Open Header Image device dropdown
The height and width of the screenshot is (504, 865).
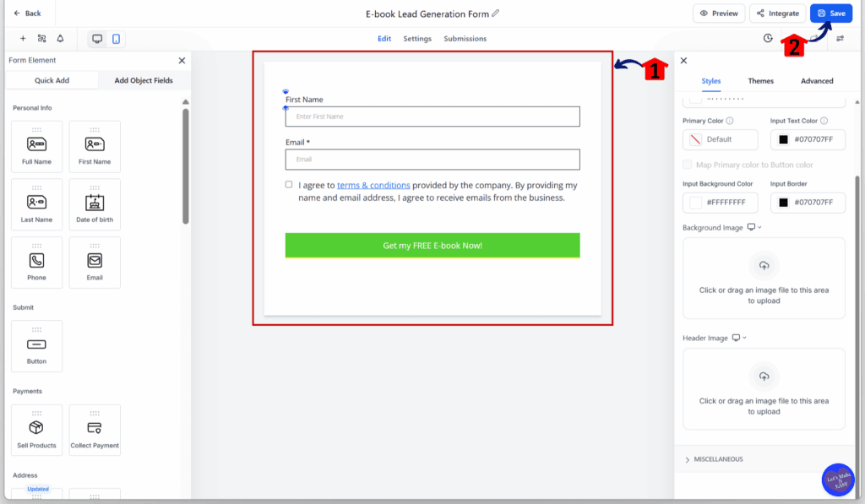[739, 338]
